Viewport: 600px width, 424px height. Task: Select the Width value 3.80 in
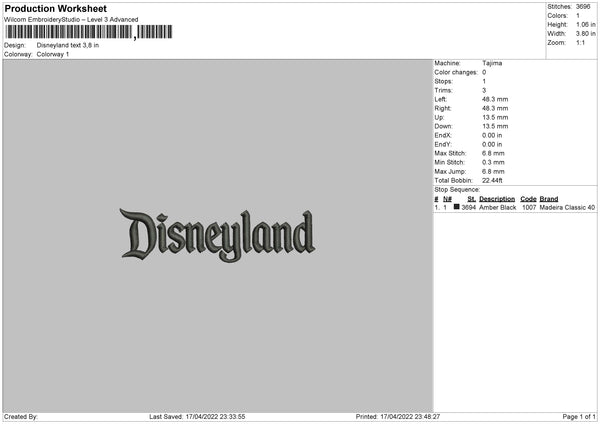(x=586, y=34)
